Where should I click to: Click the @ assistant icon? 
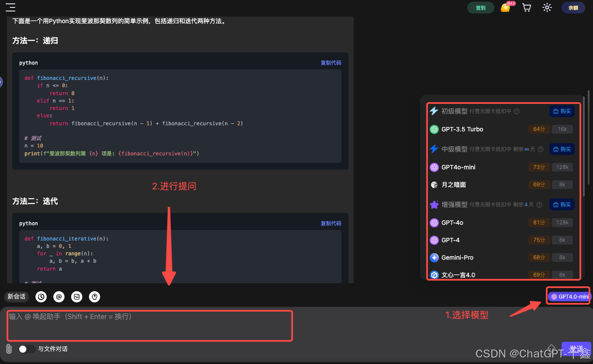click(59, 297)
